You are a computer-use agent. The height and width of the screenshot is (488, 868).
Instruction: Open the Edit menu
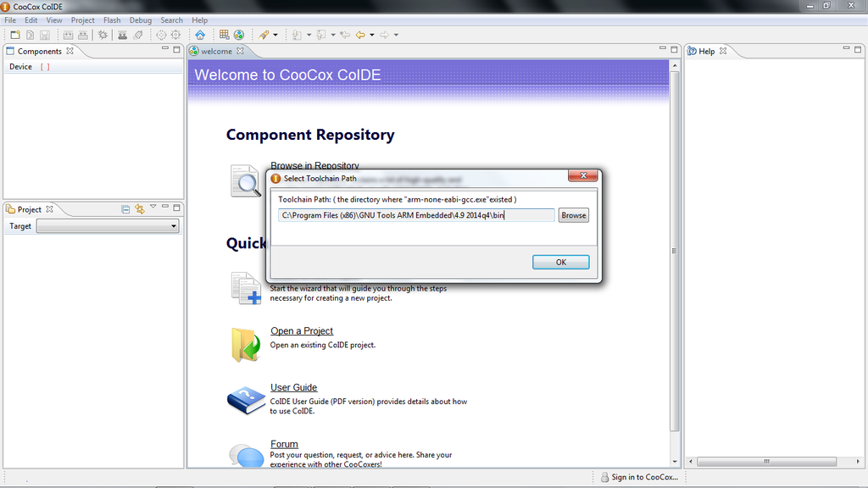31,20
